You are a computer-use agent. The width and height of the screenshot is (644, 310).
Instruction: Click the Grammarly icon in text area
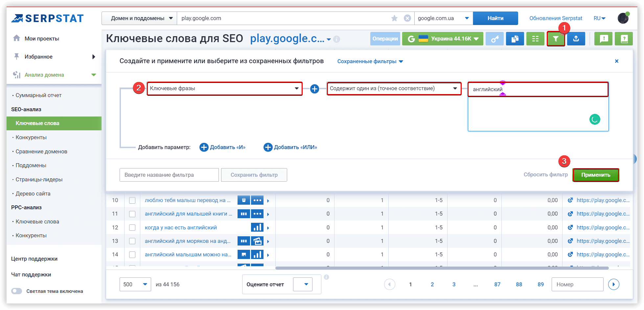click(595, 119)
